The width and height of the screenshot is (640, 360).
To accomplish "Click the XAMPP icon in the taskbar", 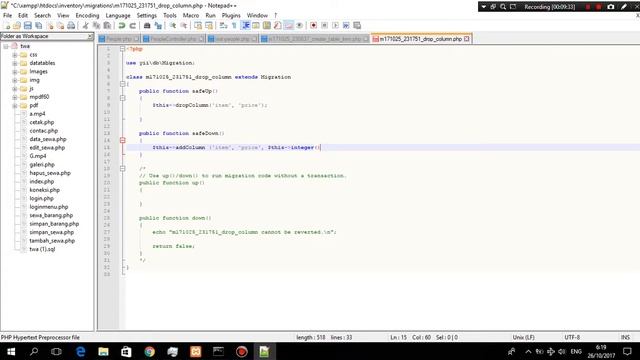I will 196,351.
